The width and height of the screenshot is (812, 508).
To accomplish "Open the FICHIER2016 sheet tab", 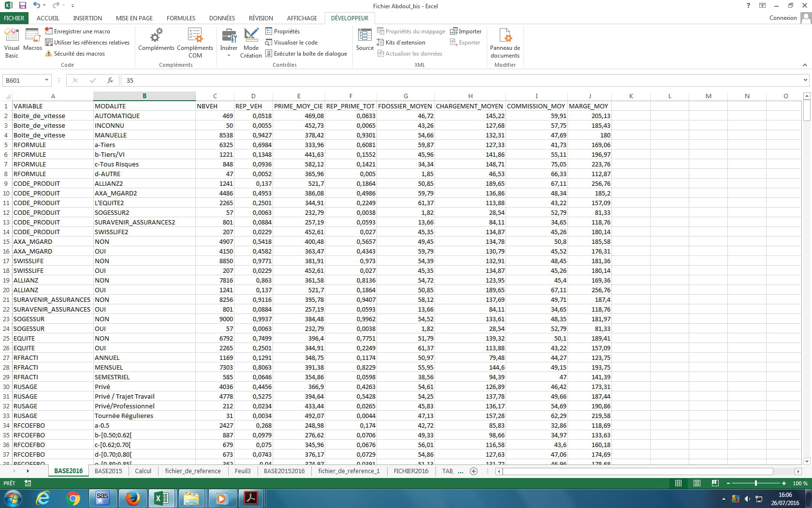I will pyautogui.click(x=411, y=471).
